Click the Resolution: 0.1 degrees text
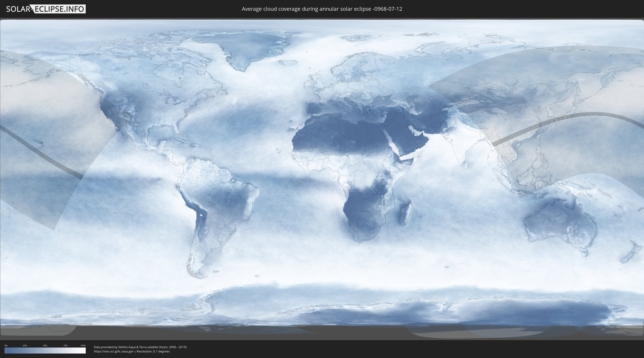The image size is (644, 358). pyautogui.click(x=153, y=351)
